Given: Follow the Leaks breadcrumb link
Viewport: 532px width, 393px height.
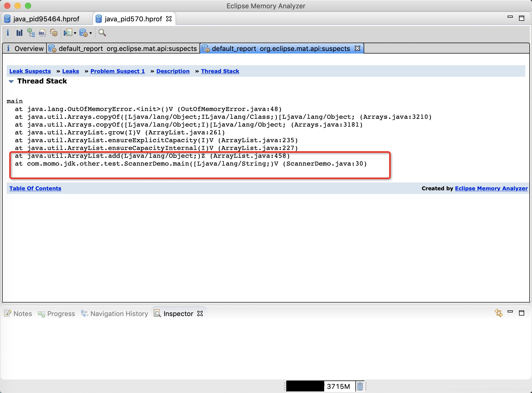Looking at the screenshot, I should pyautogui.click(x=71, y=71).
